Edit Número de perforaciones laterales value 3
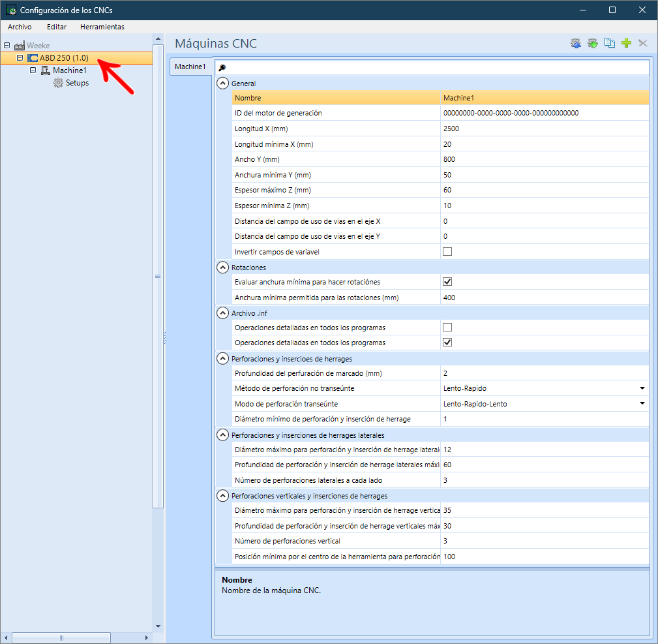658x644 pixels. point(545,480)
